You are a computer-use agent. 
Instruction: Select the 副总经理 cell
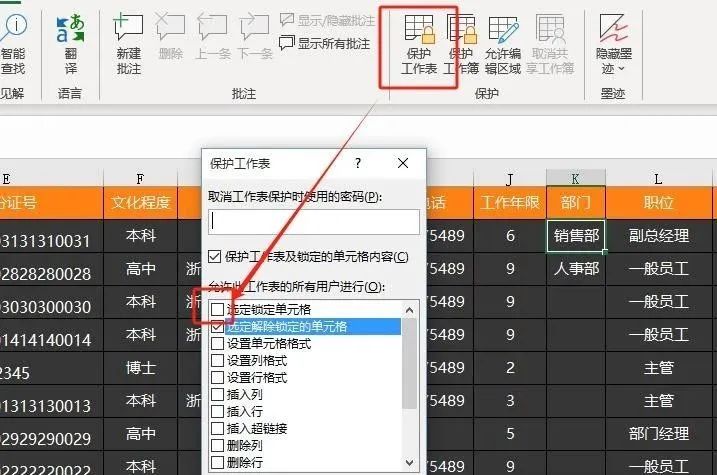tap(658, 236)
